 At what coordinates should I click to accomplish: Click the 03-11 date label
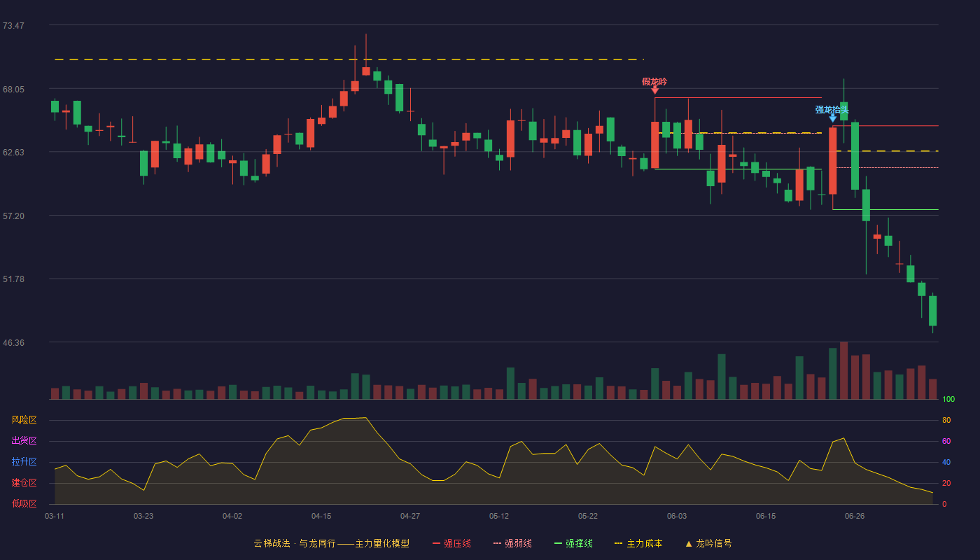click(x=55, y=516)
